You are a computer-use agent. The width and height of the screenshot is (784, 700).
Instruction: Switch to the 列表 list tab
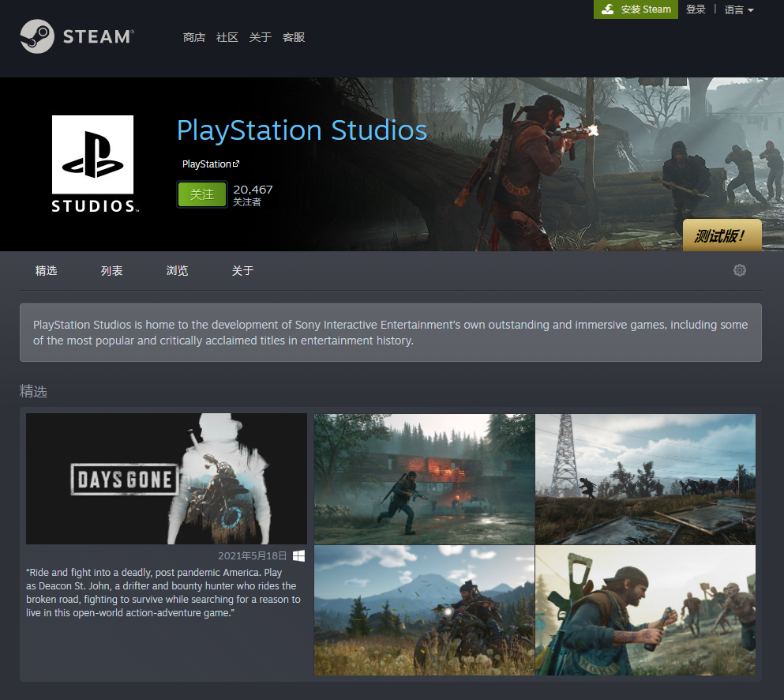click(x=111, y=271)
